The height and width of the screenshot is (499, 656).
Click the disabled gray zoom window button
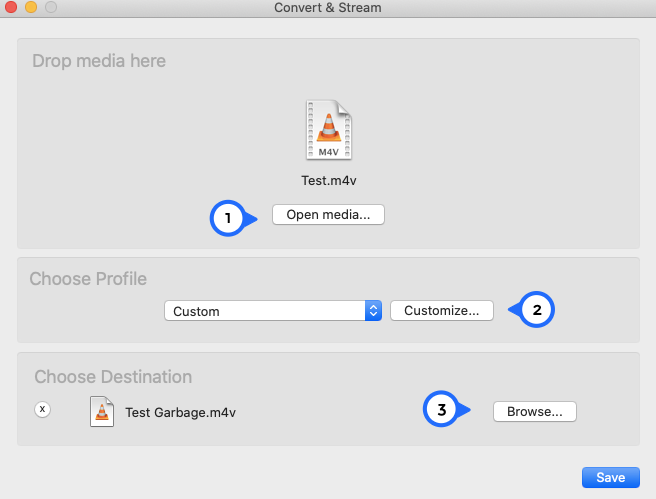pyautogui.click(x=51, y=7)
